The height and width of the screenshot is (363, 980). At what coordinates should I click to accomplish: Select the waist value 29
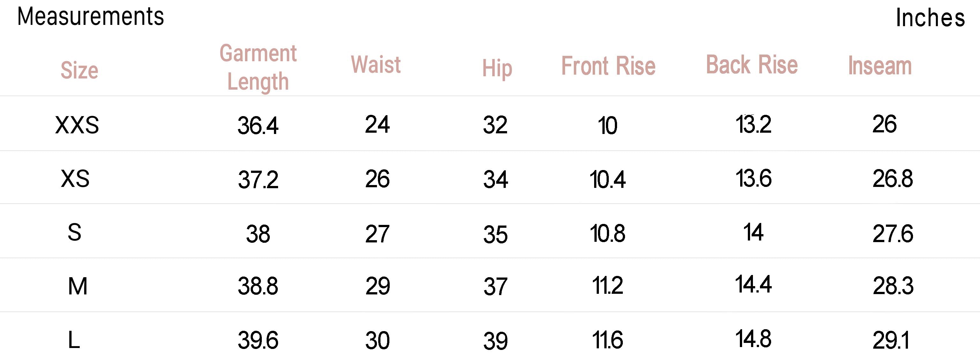click(x=377, y=286)
